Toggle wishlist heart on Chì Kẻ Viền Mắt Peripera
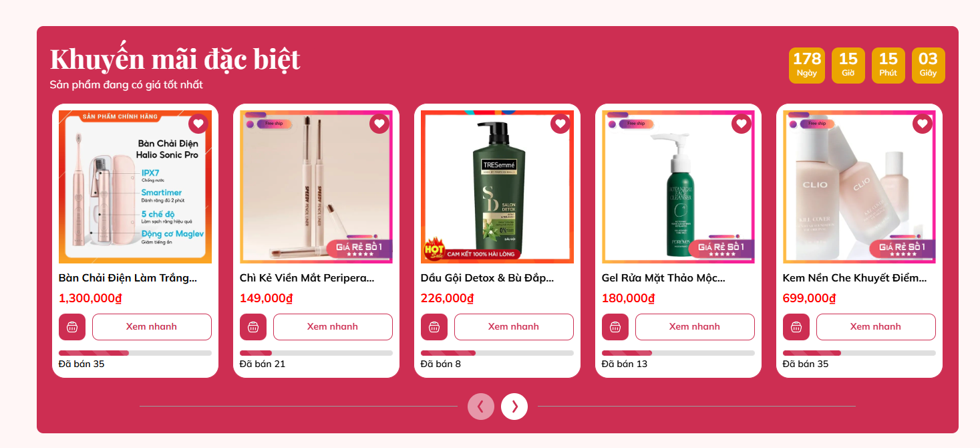 [x=379, y=124]
